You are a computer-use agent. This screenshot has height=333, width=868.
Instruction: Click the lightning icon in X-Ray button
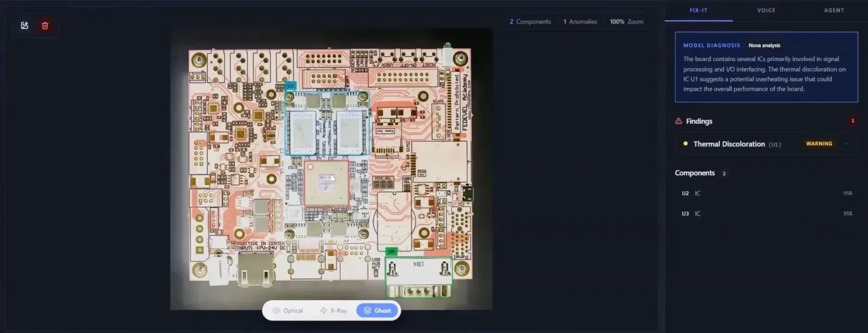[323, 311]
